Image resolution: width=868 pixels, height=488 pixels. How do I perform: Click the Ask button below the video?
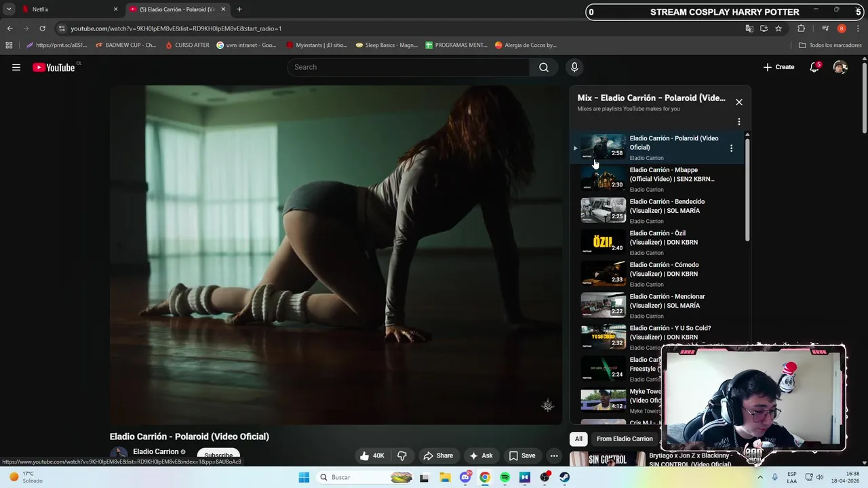[481, 455]
